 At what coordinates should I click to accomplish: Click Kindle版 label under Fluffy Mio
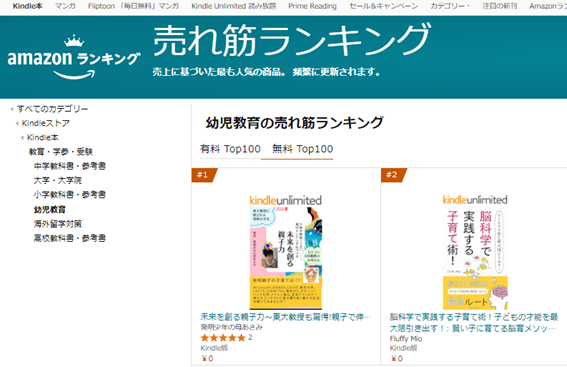click(x=404, y=348)
